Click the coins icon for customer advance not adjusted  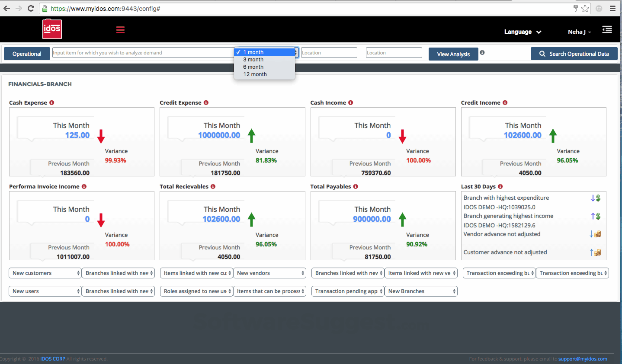point(598,252)
